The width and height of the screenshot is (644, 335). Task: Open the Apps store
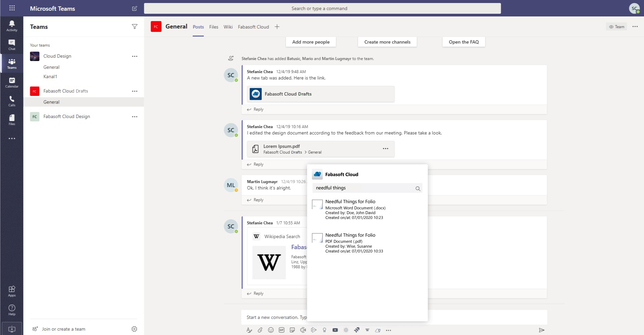coord(12,291)
